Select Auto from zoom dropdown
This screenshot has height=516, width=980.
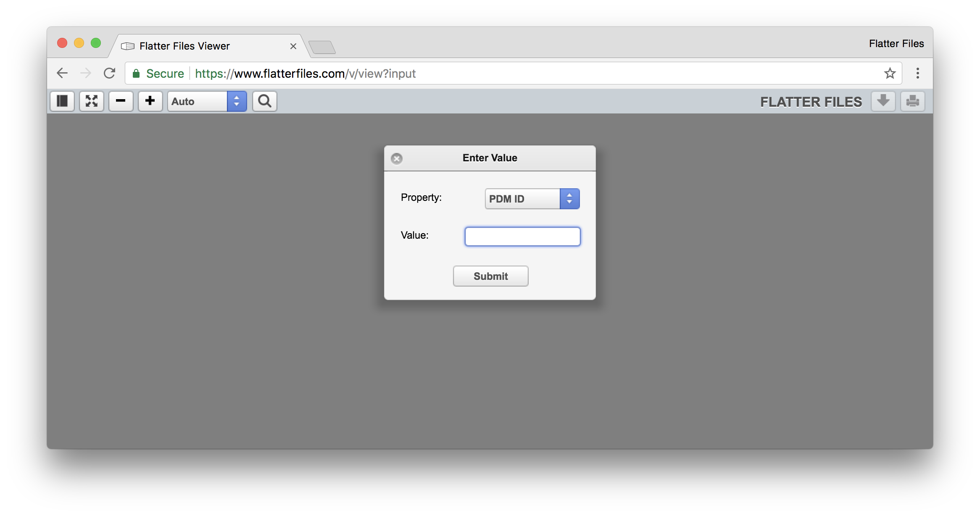[204, 101]
